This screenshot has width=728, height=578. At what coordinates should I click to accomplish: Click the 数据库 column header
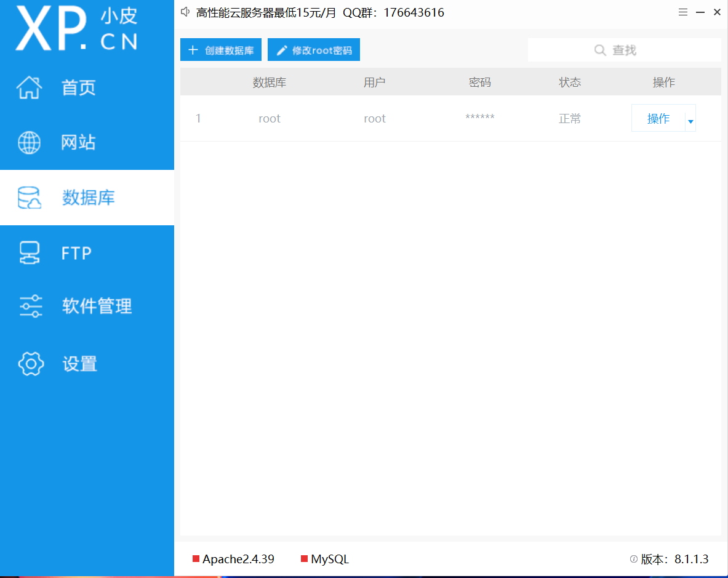point(270,81)
